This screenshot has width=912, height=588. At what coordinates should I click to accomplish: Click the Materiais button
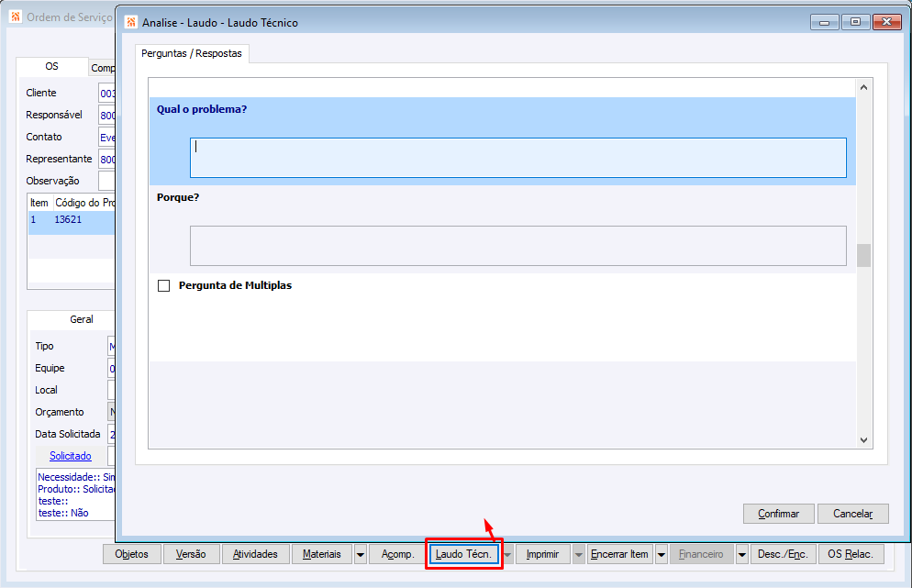(x=322, y=554)
